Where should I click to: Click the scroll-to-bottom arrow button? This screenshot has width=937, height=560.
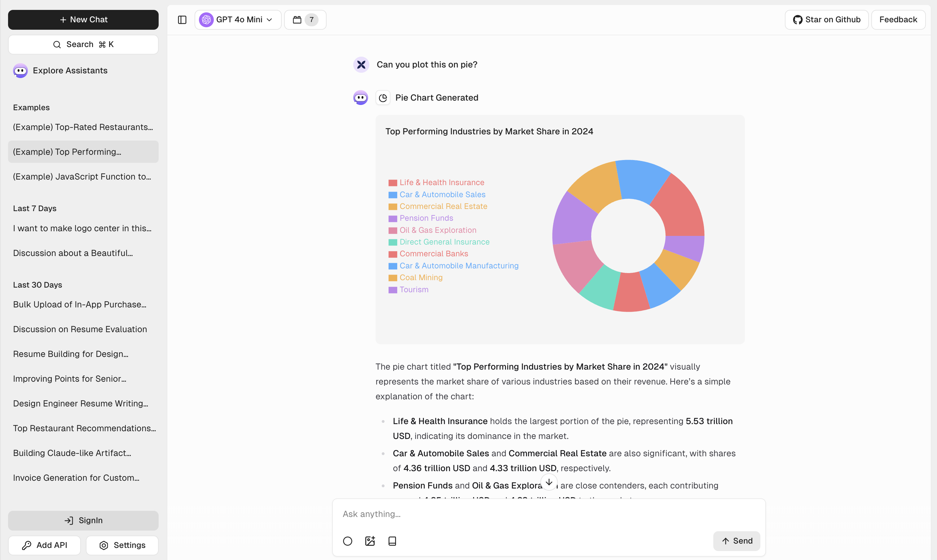pos(549,482)
